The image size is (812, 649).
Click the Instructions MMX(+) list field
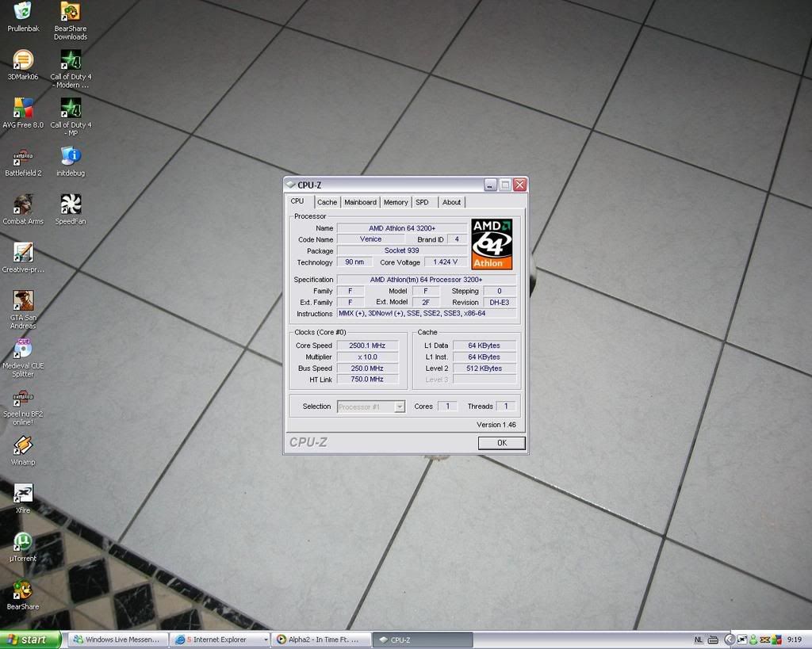pyautogui.click(x=426, y=313)
